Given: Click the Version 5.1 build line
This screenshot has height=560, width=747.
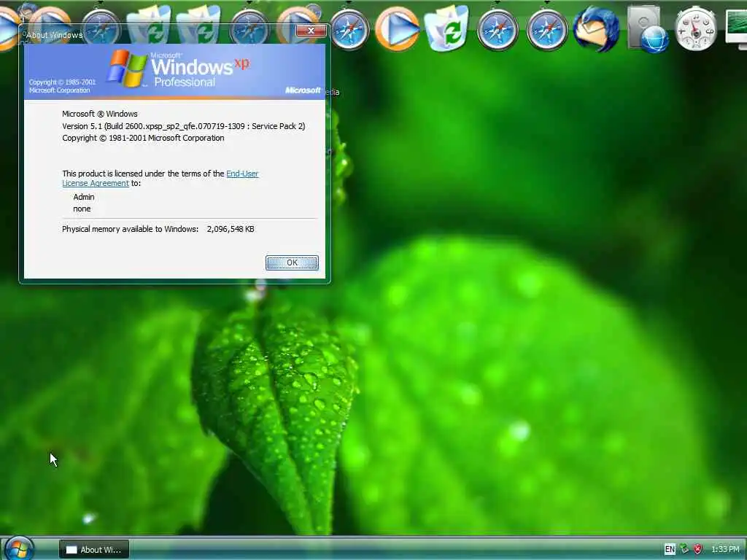Looking at the screenshot, I should 183,126.
